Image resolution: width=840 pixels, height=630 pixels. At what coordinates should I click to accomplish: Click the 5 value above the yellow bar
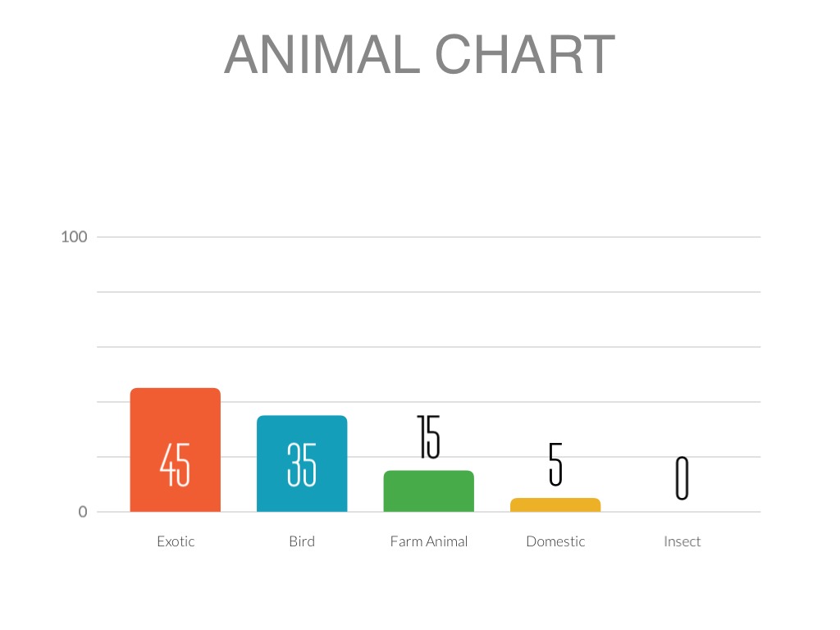pos(555,463)
